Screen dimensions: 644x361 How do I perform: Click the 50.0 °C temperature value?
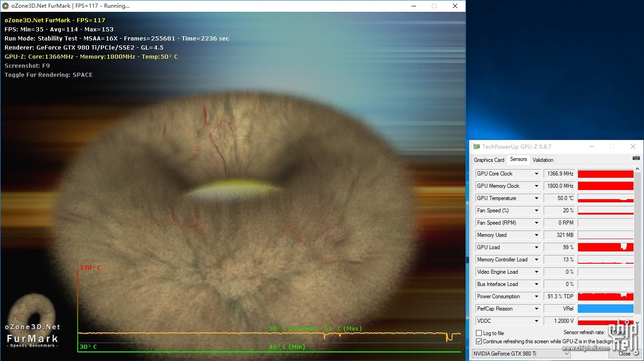[x=560, y=198]
